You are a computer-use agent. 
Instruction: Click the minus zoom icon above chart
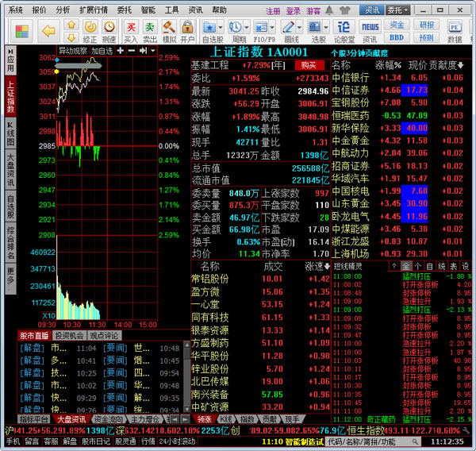(132, 51)
